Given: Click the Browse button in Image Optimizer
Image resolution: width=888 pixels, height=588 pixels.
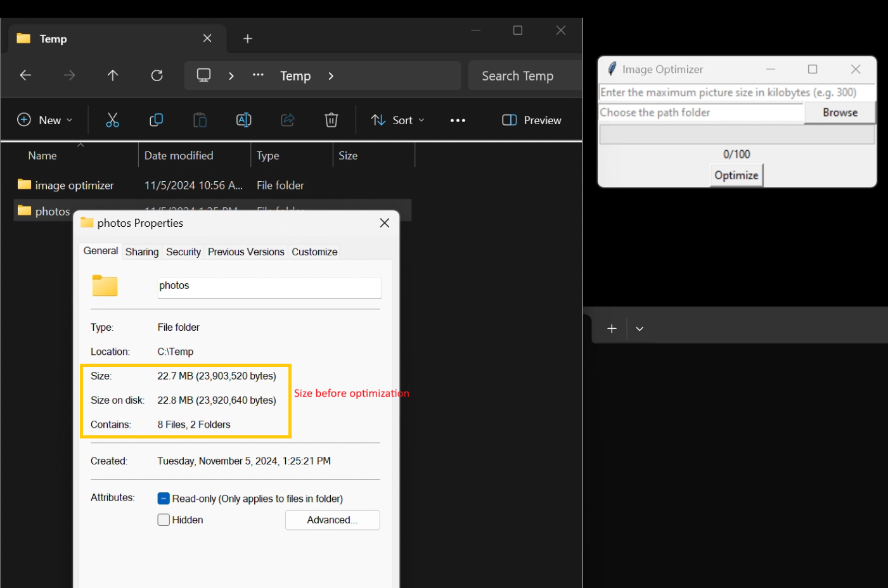Looking at the screenshot, I should pyautogui.click(x=840, y=113).
